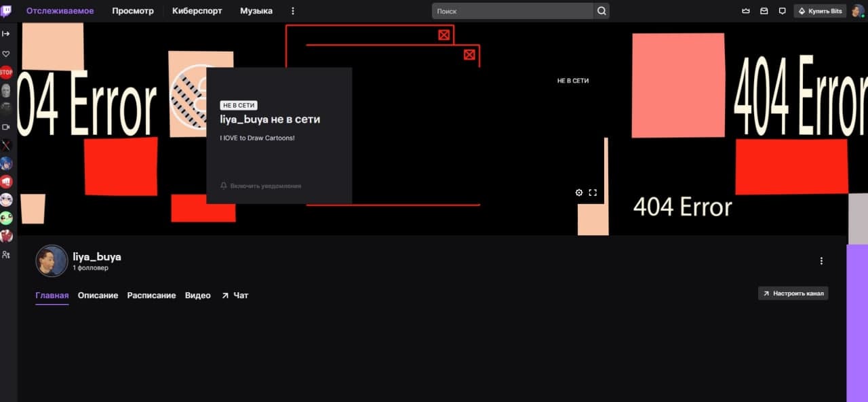Viewport: 868px width, 402px height.
Task: Open followed channels heart icon in sidebar
Action: pyautogui.click(x=6, y=54)
